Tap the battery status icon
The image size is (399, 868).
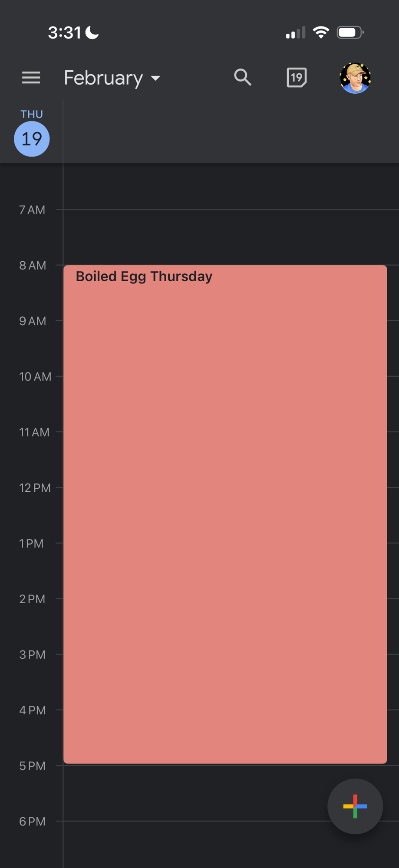(350, 33)
